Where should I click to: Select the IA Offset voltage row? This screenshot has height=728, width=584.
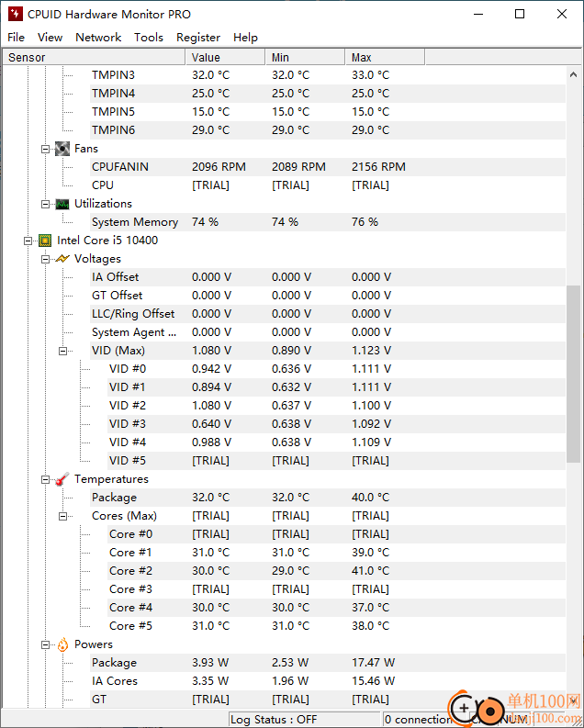coord(328,277)
